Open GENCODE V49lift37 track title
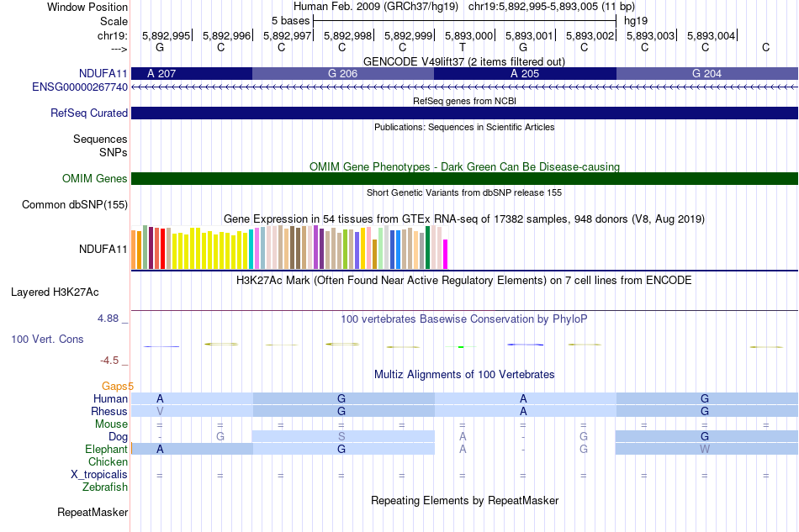 pos(463,61)
